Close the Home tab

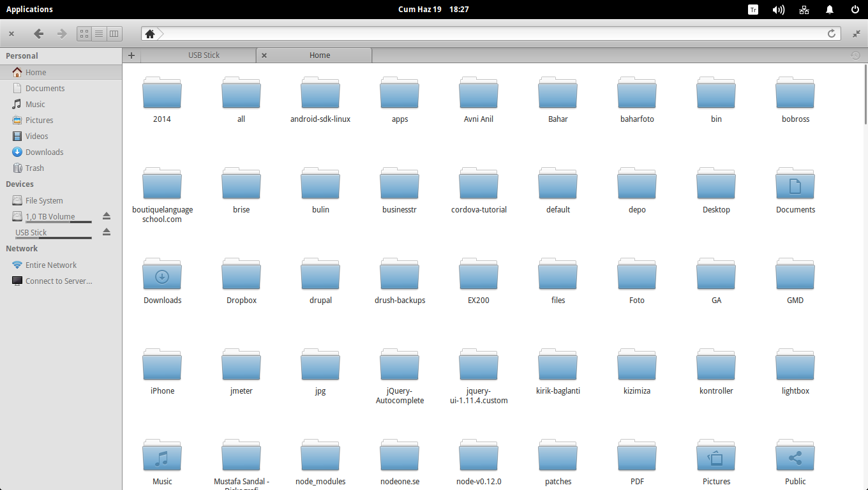point(264,56)
